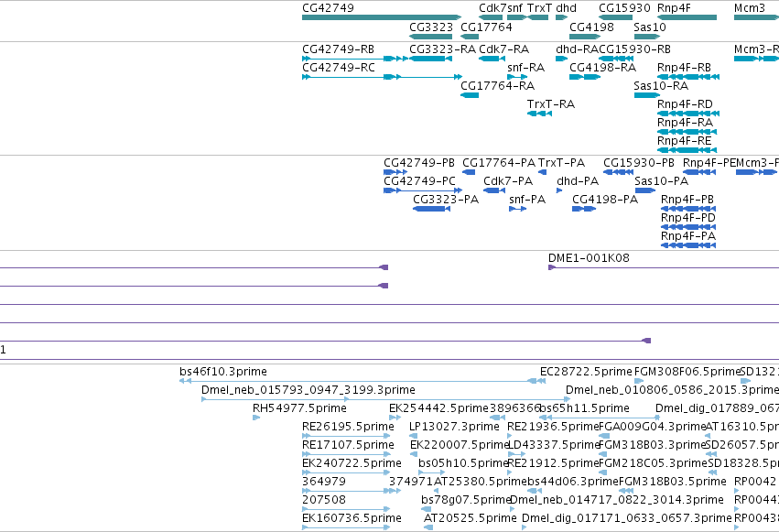
Task: Select the CG42749-RC transcript
Action: 382,77
